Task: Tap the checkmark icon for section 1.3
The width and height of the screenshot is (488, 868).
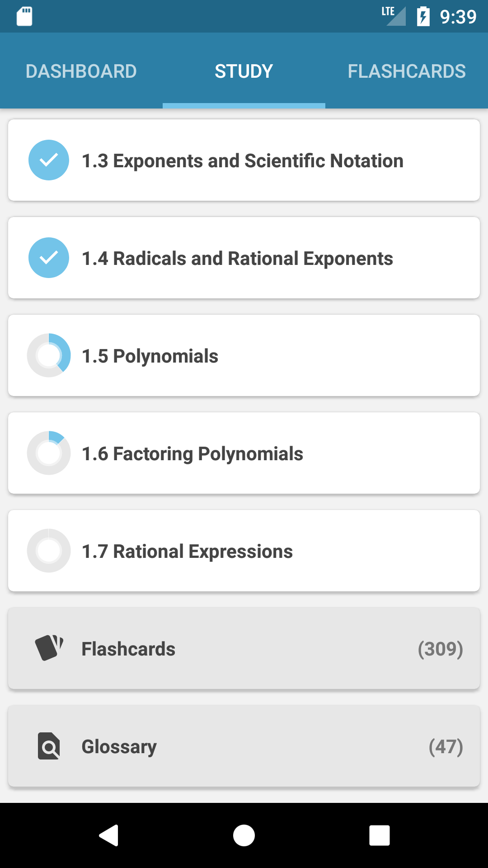Action: pos(49,160)
